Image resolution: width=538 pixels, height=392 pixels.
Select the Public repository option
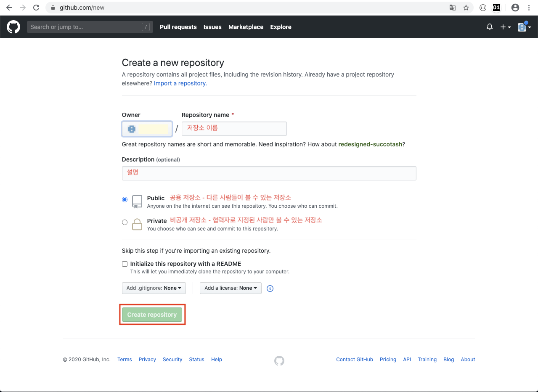[125, 199]
